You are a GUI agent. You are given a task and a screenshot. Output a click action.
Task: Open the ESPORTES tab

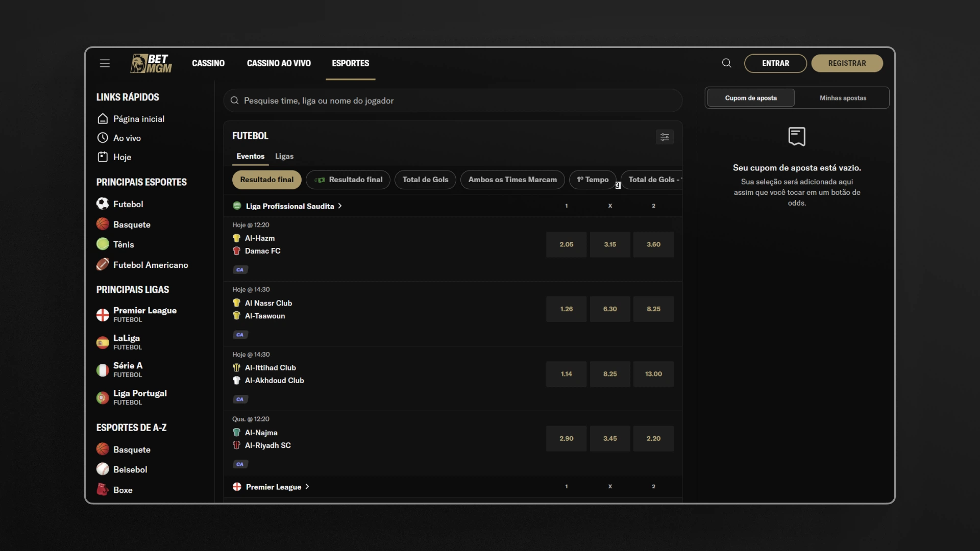tap(351, 63)
